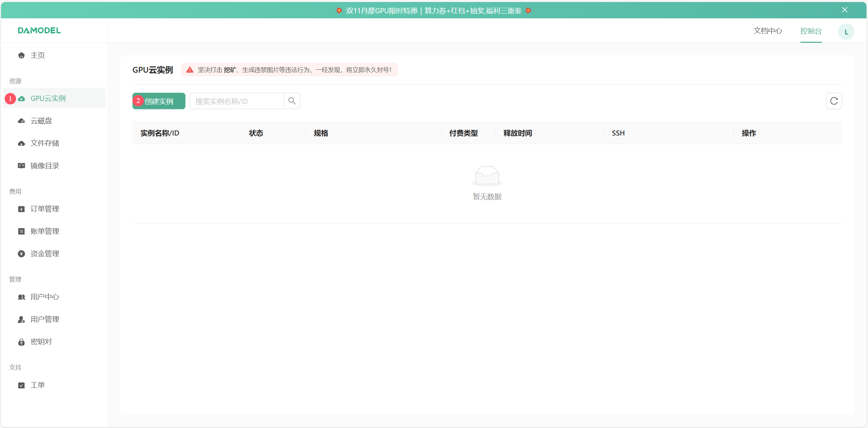Click the SSH column header
The width and height of the screenshot is (868, 428).
[x=618, y=133]
